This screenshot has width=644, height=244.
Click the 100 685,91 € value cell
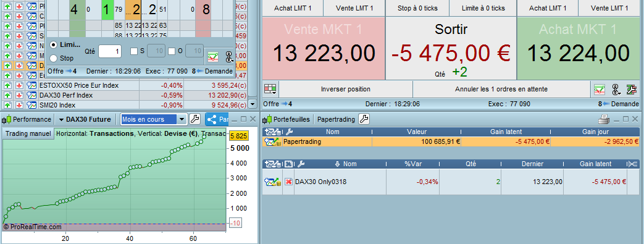(x=416, y=141)
